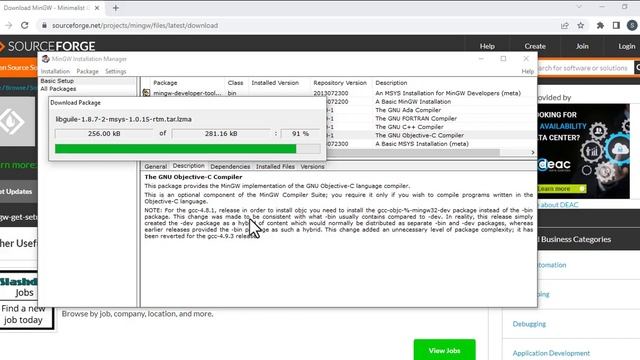Screen dimensions: 640x360
Task: Switch to the Description tab
Action: pyautogui.click(x=189, y=166)
